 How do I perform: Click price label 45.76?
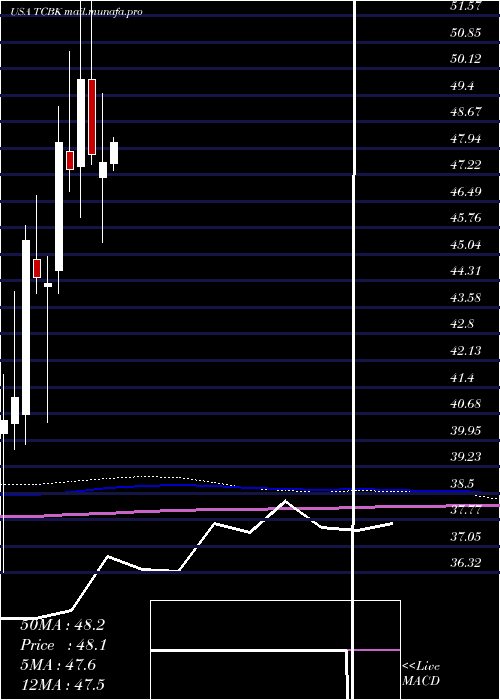pos(467,218)
